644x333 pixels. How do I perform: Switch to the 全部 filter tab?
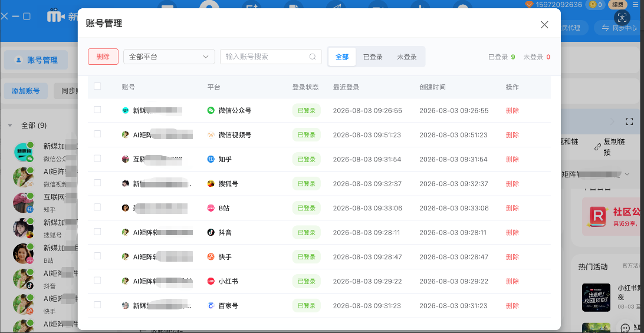point(342,57)
